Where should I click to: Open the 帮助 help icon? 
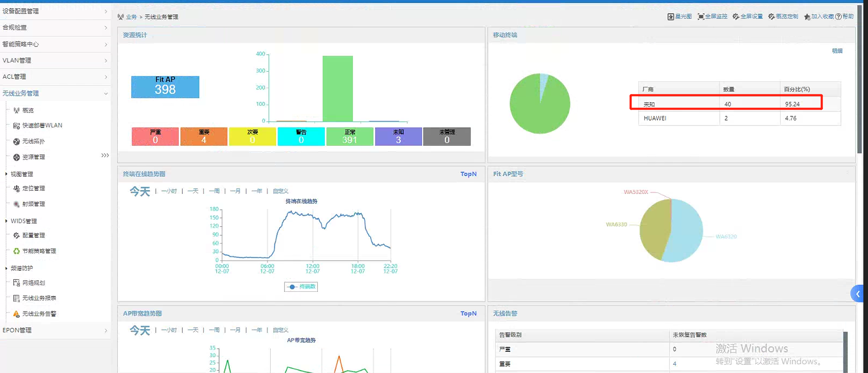click(x=838, y=16)
